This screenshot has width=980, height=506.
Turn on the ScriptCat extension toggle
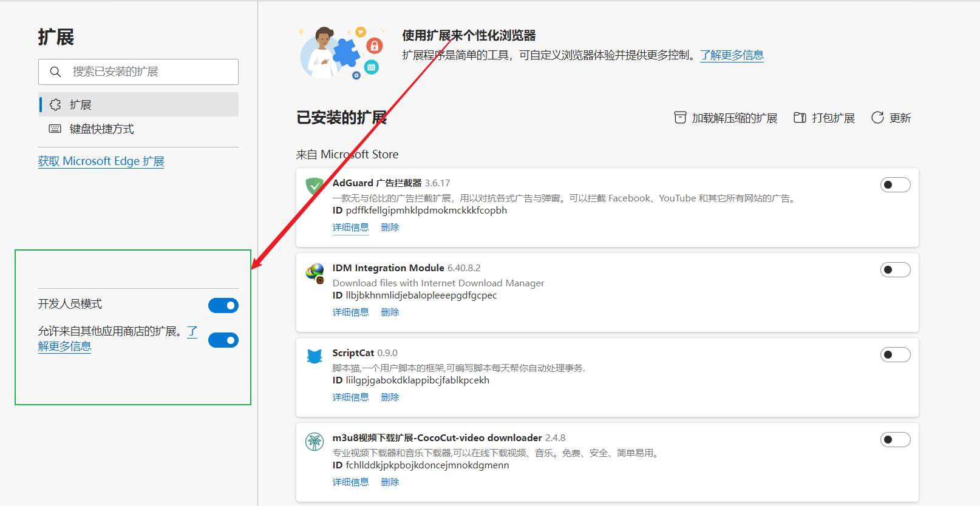point(896,355)
